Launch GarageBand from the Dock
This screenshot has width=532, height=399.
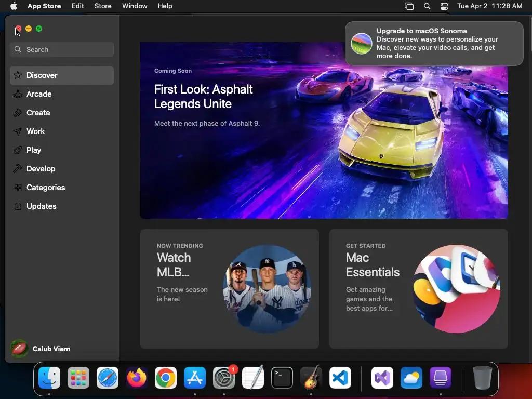coord(311,378)
